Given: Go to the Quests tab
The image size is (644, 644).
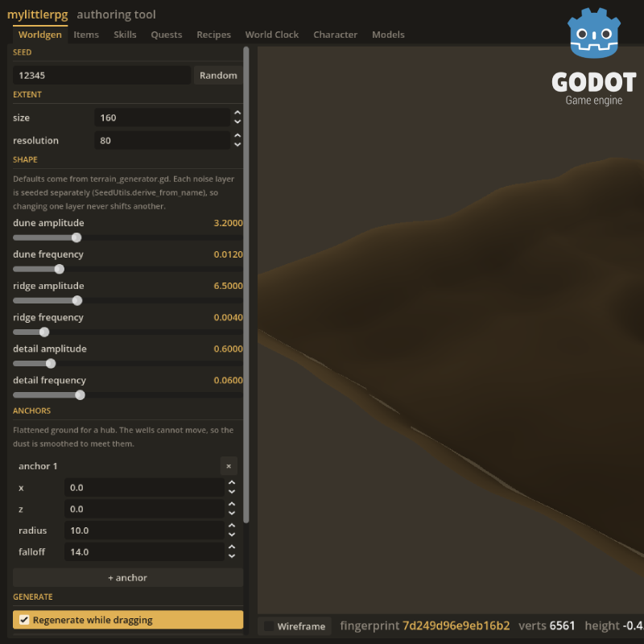Looking at the screenshot, I should [167, 35].
